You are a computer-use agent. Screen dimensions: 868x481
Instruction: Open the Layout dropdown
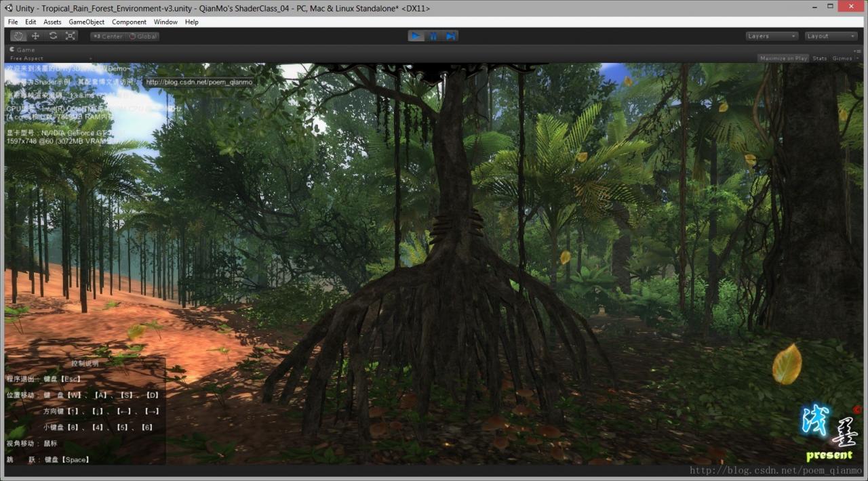point(831,37)
